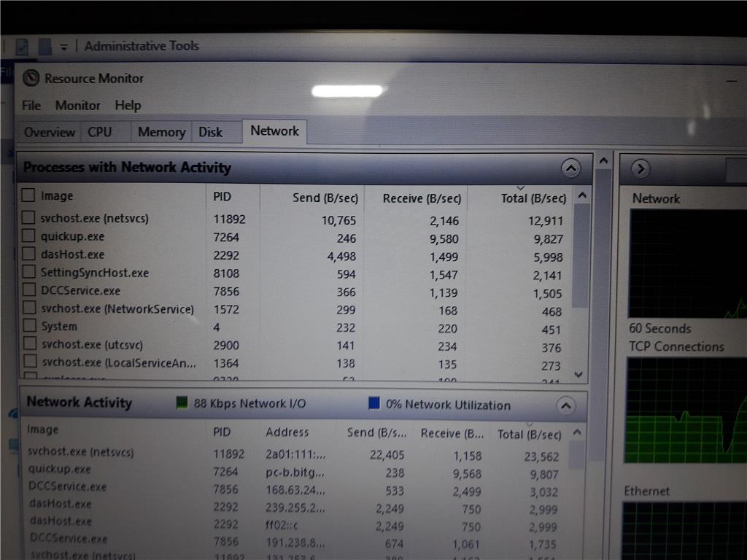Check the quickup.exe process checkbox
747x560 pixels.
click(x=28, y=236)
